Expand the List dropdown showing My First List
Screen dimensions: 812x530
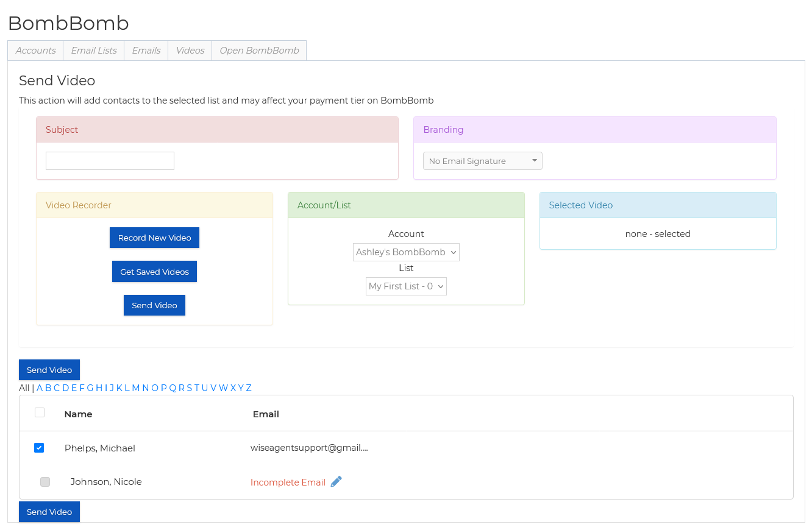point(406,286)
